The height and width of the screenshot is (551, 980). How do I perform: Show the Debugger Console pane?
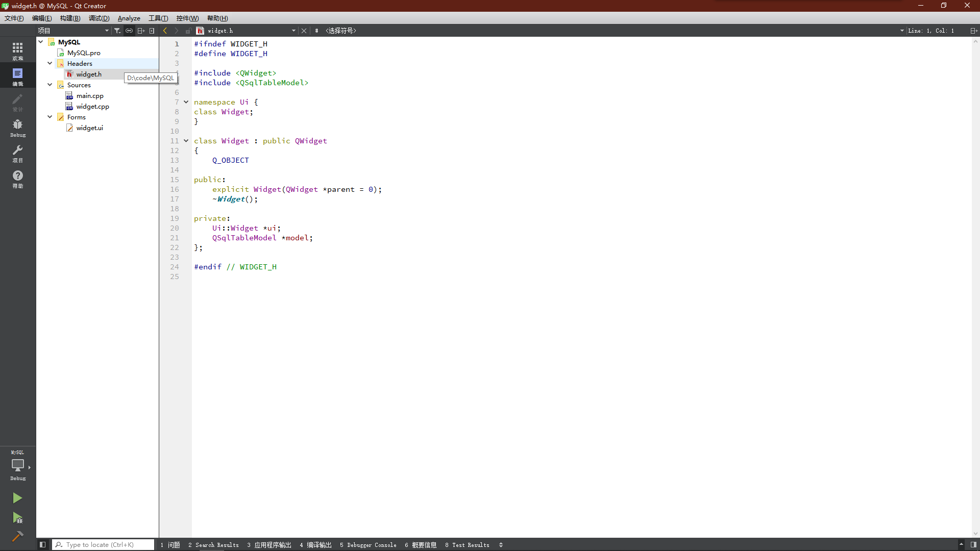pyautogui.click(x=368, y=545)
